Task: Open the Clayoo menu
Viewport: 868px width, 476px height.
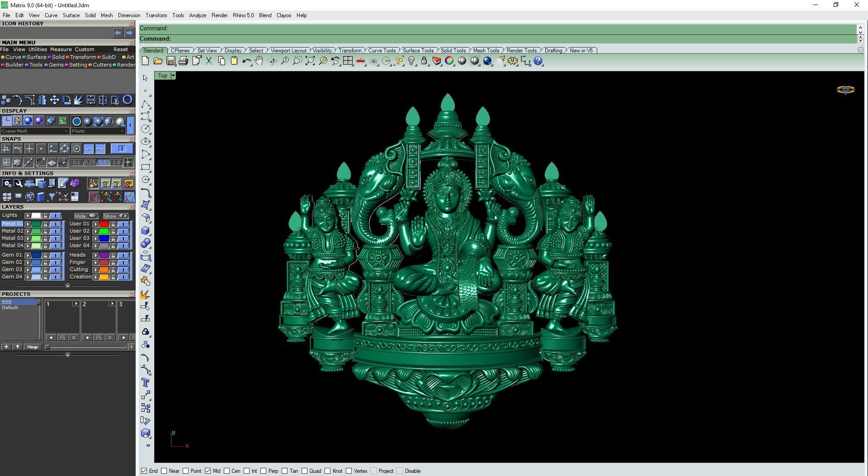Action: [x=284, y=15]
